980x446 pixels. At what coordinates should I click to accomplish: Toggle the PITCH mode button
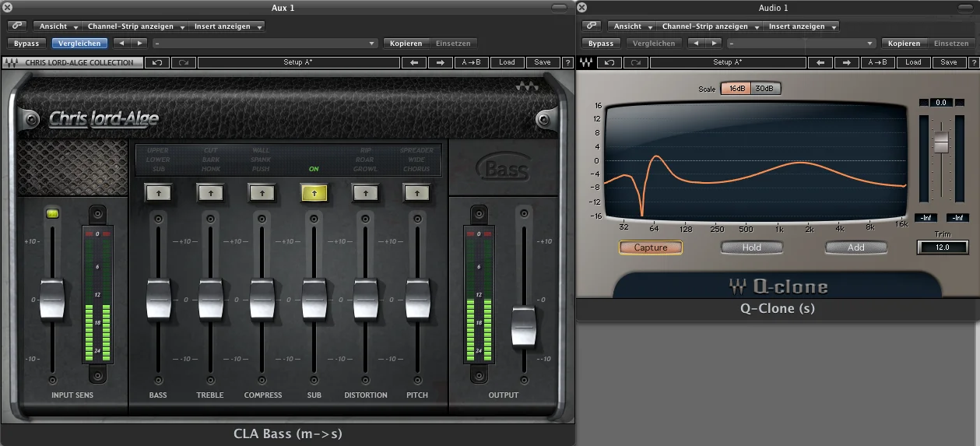pyautogui.click(x=417, y=191)
